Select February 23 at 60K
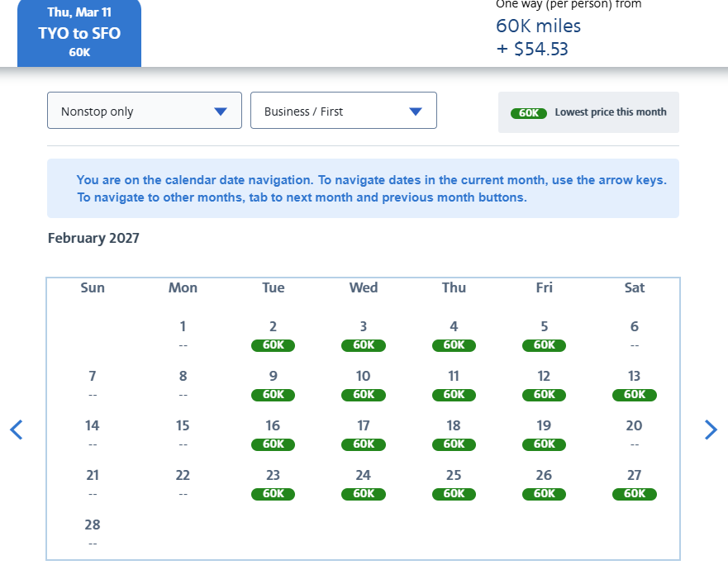 click(273, 485)
